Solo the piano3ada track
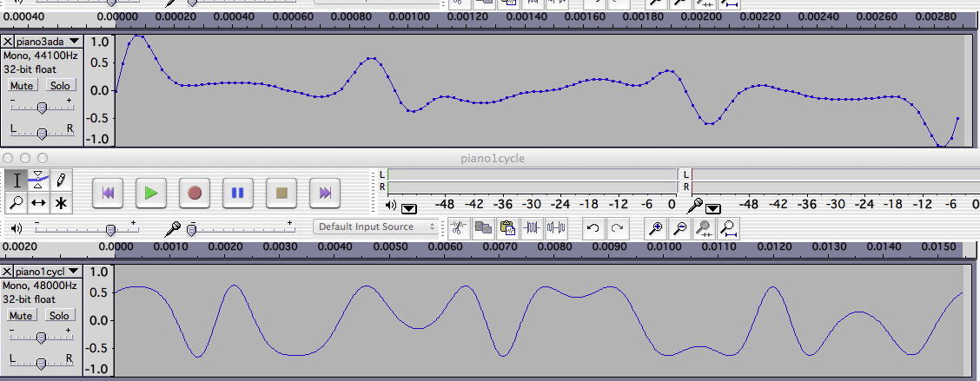This screenshot has width=980, height=381. [60, 85]
